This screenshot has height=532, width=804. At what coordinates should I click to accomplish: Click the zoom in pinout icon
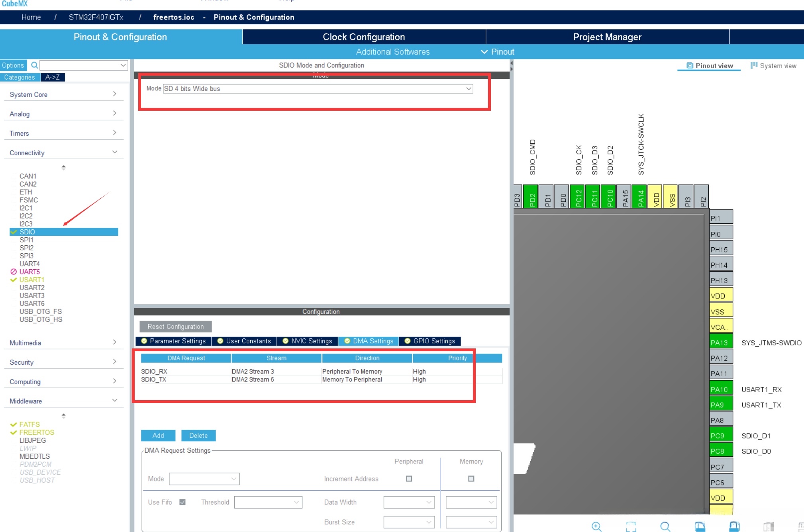click(x=596, y=526)
